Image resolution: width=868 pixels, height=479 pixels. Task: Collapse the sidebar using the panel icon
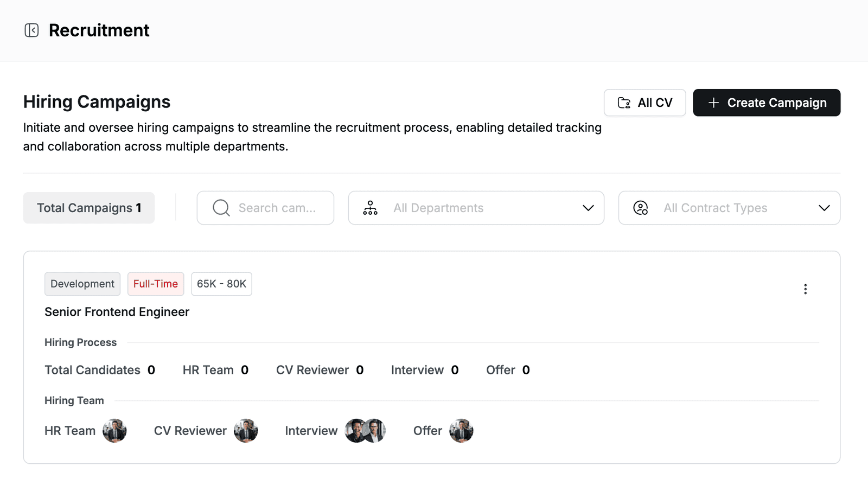pos(31,30)
